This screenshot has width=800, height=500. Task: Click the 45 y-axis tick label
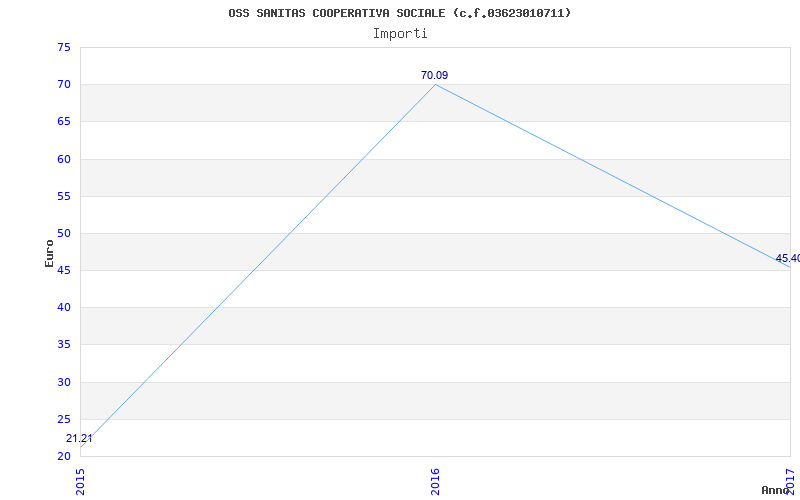[x=64, y=271]
